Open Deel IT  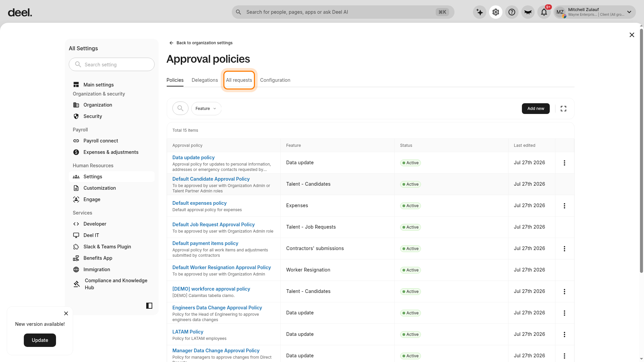(112, 235)
